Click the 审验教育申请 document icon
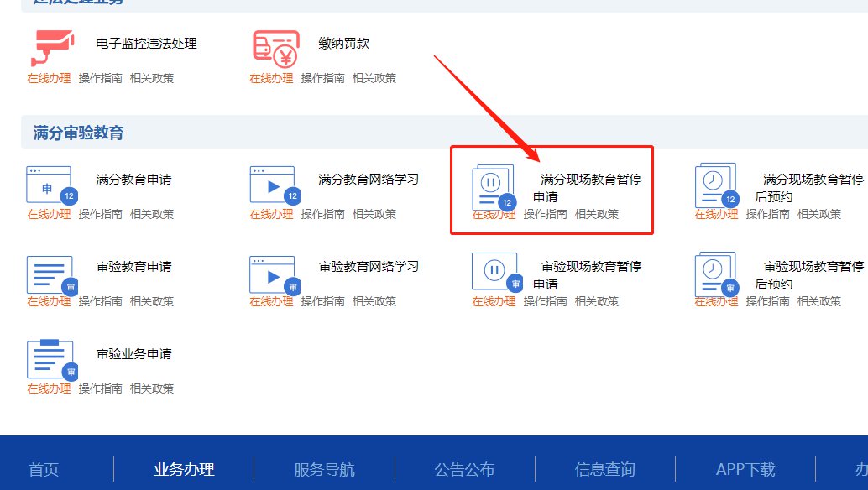868x490 pixels. (49, 274)
